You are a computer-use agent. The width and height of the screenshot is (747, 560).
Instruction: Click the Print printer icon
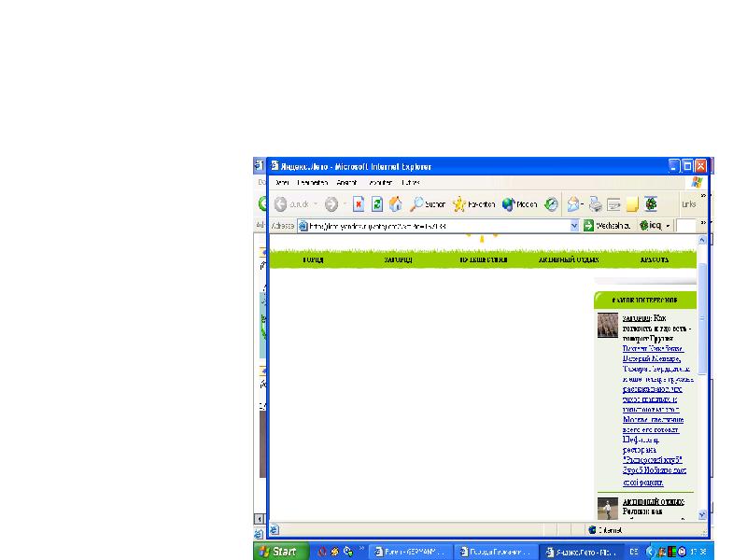point(595,203)
